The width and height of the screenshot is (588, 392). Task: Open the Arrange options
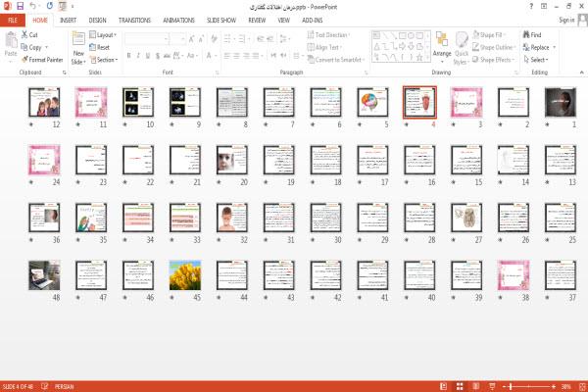tap(442, 48)
